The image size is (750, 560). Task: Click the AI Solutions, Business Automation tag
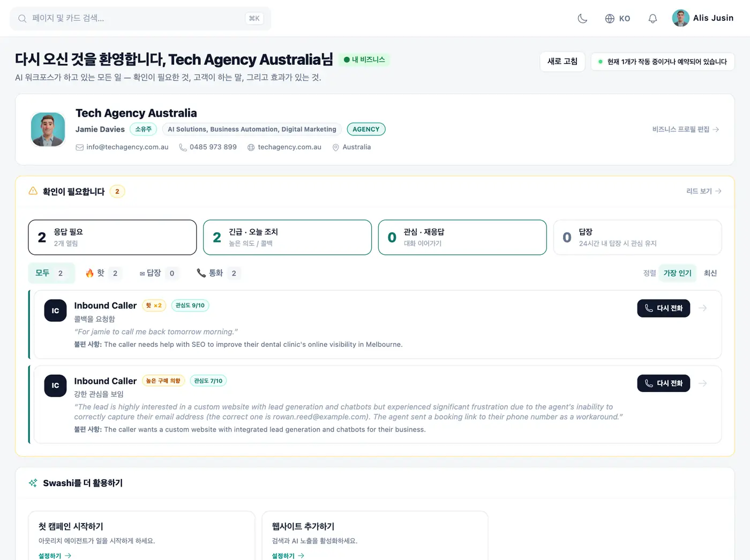(x=252, y=129)
